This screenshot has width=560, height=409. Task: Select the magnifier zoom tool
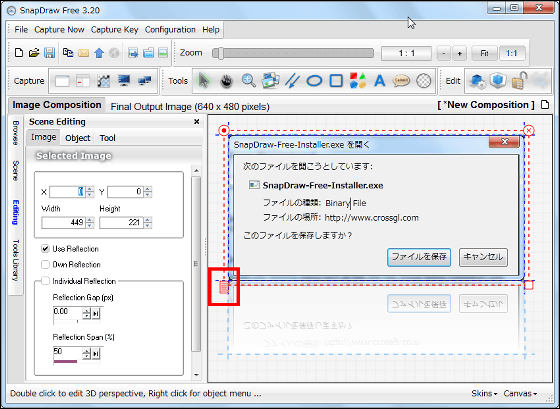[249, 81]
